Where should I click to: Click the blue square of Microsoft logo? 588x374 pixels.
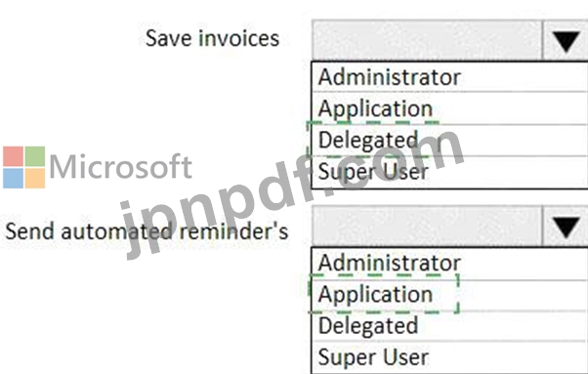point(13,179)
